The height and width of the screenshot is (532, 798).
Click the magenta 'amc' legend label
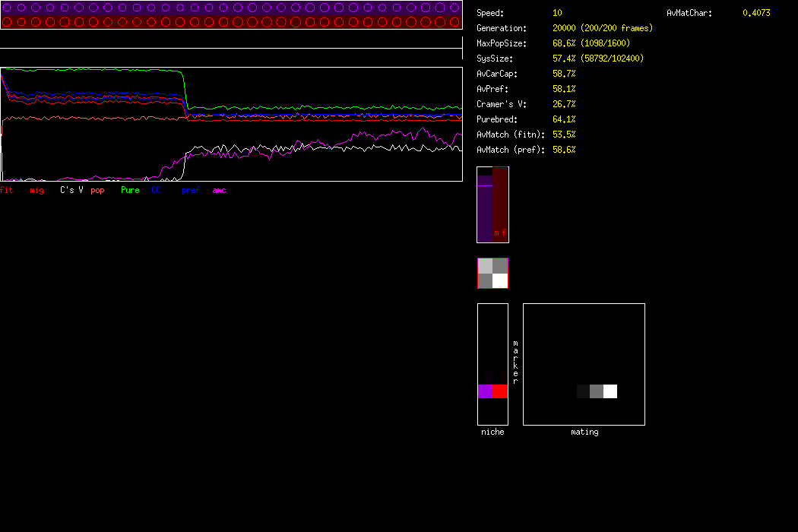(219, 190)
